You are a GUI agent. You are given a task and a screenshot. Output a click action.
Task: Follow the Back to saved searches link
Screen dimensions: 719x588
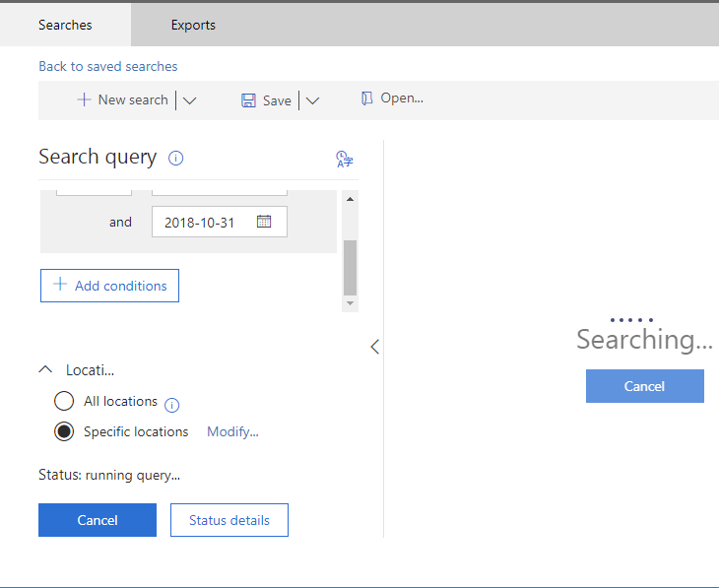point(107,67)
